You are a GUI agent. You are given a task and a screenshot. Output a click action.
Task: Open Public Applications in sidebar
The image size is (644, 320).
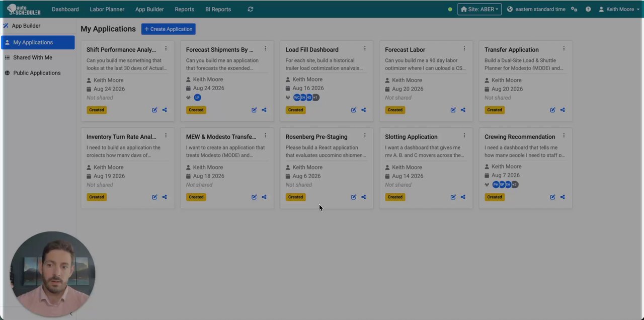(38, 73)
